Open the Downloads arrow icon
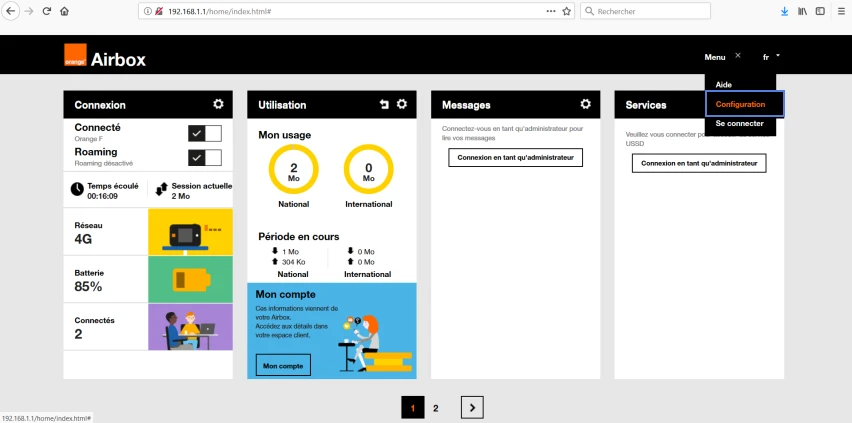 pyautogui.click(x=784, y=11)
